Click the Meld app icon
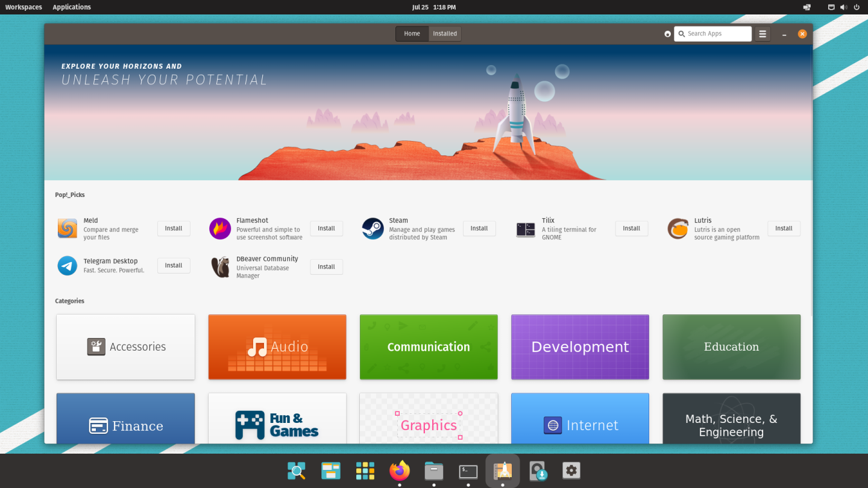 point(66,228)
